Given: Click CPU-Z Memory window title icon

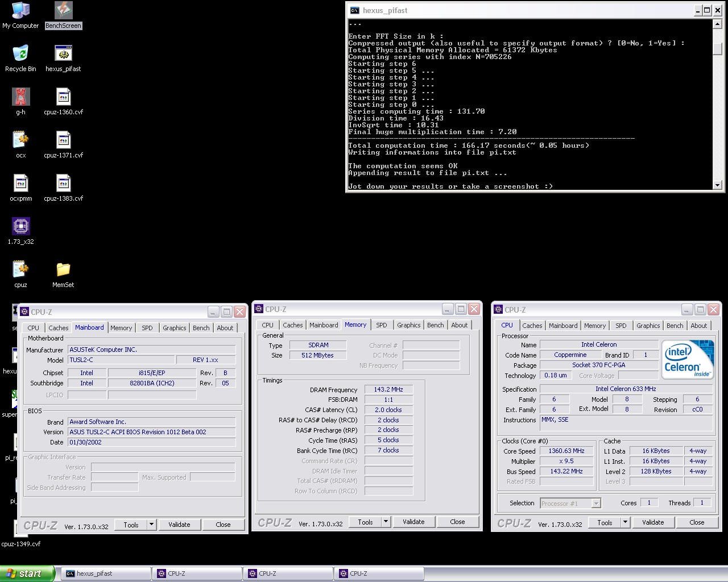Looking at the screenshot, I should pyautogui.click(x=259, y=309).
